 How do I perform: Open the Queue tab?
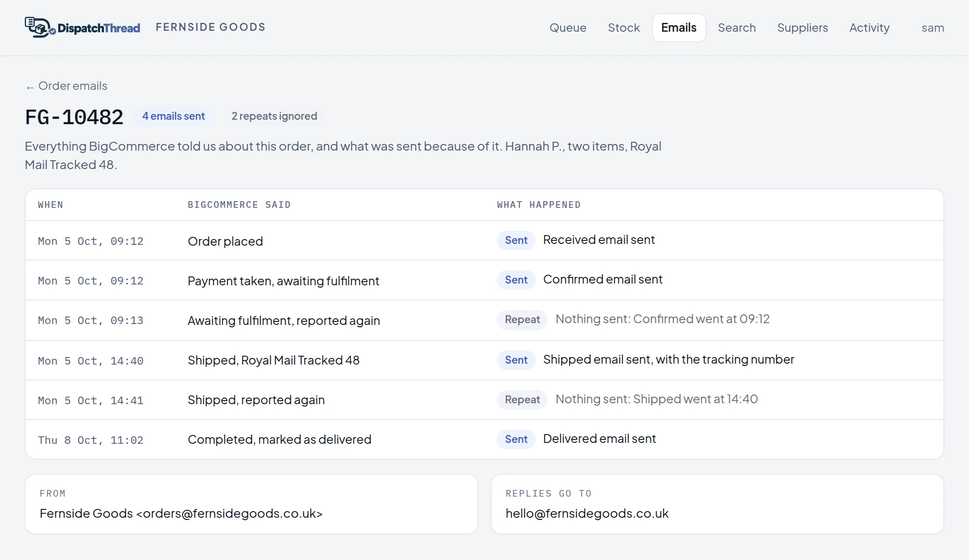pyautogui.click(x=568, y=28)
